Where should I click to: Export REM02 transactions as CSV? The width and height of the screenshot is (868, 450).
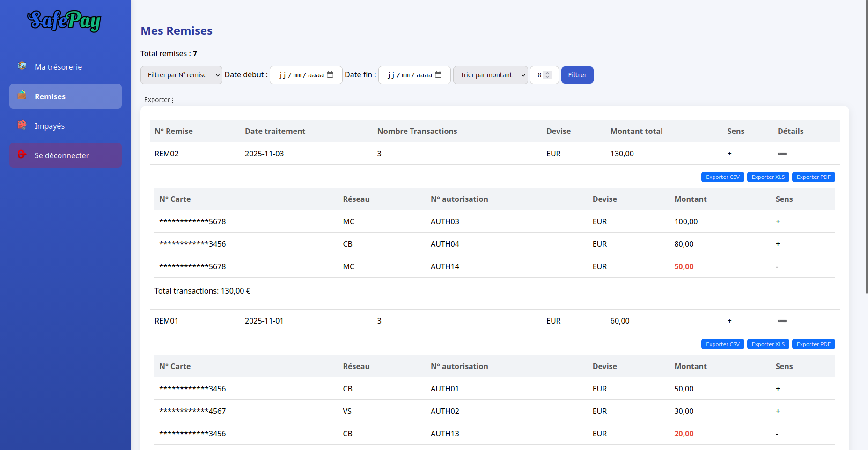tap(722, 177)
